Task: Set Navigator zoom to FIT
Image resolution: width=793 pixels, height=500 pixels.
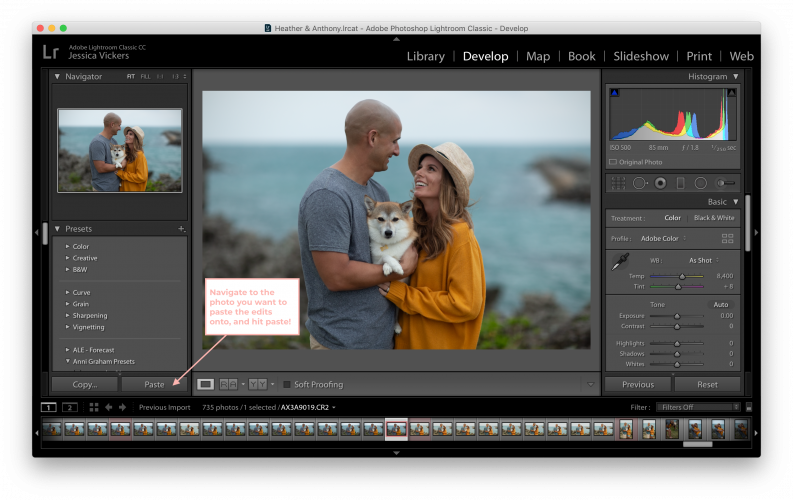Action: pyautogui.click(x=131, y=77)
